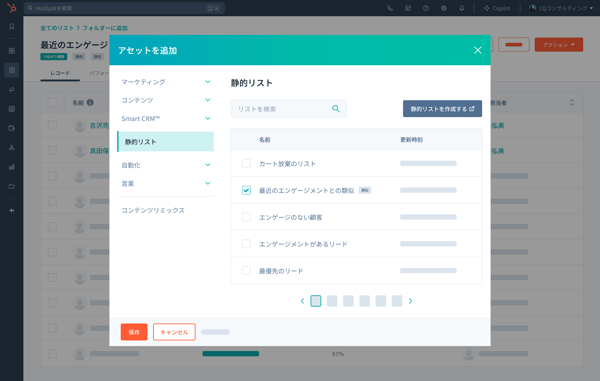This screenshot has width=600, height=381.
Task: Check the カート放棄のリスト checkbox
Action: click(246, 163)
